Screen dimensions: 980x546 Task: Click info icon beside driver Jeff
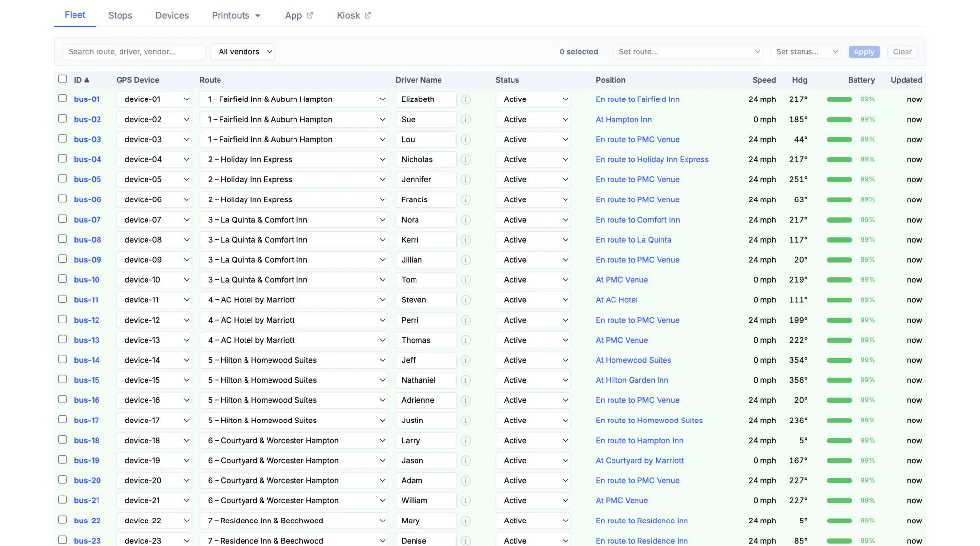[x=465, y=360]
